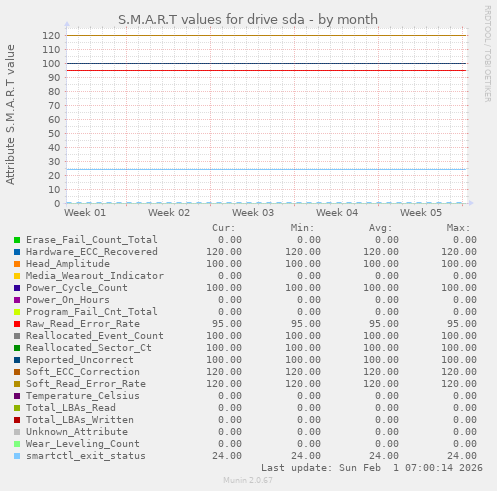Click the 'Attribute S.M.A.R.T value' y-axis title

pos(10,115)
